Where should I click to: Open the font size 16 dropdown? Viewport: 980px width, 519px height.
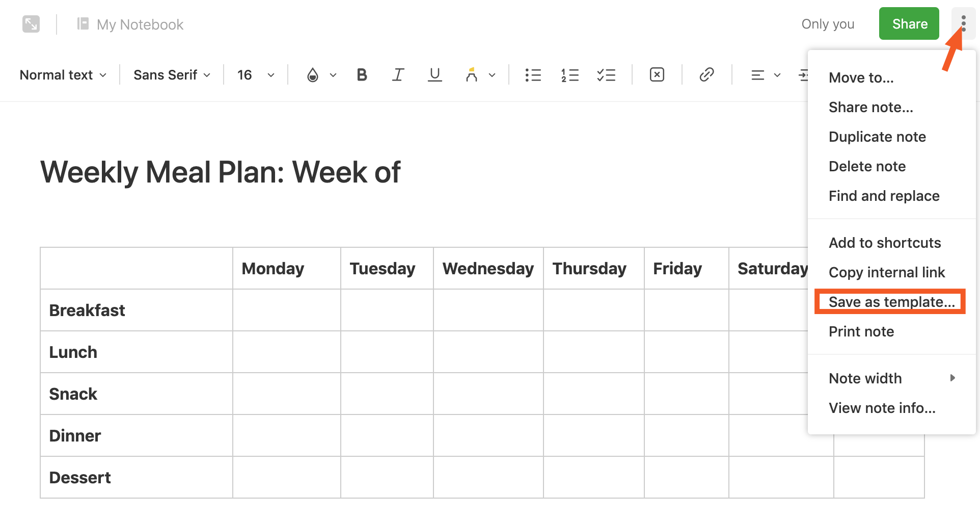point(256,75)
